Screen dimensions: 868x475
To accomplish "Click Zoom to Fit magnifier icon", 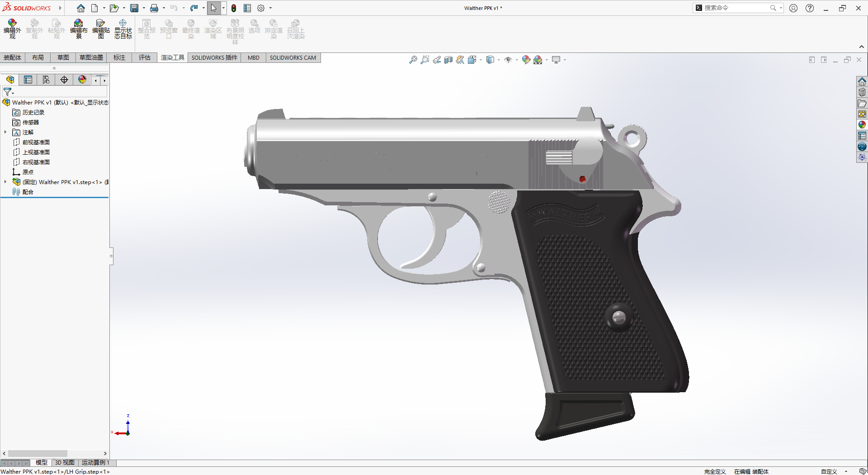I will tap(413, 60).
